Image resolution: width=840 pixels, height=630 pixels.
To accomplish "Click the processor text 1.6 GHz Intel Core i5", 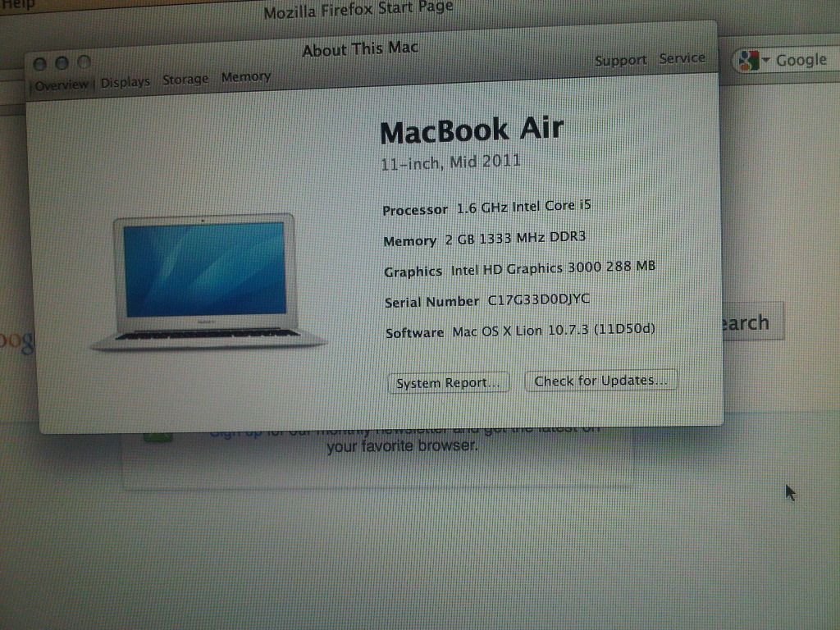I will point(523,207).
